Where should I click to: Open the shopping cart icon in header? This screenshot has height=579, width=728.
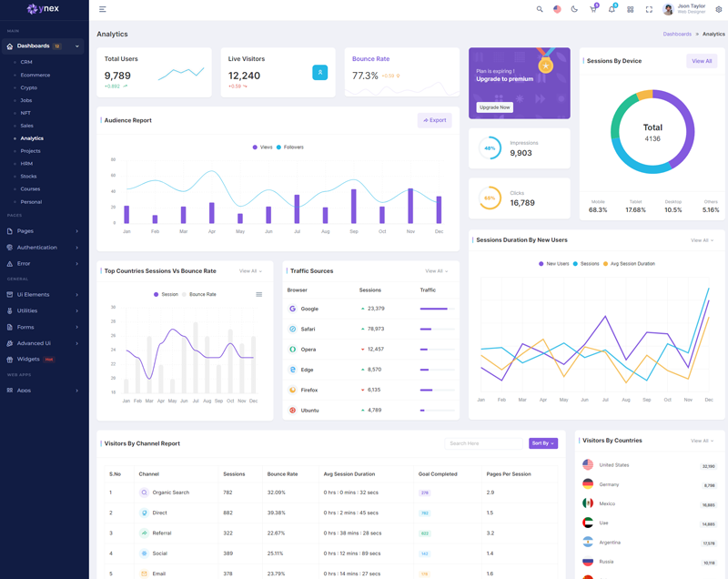click(593, 9)
